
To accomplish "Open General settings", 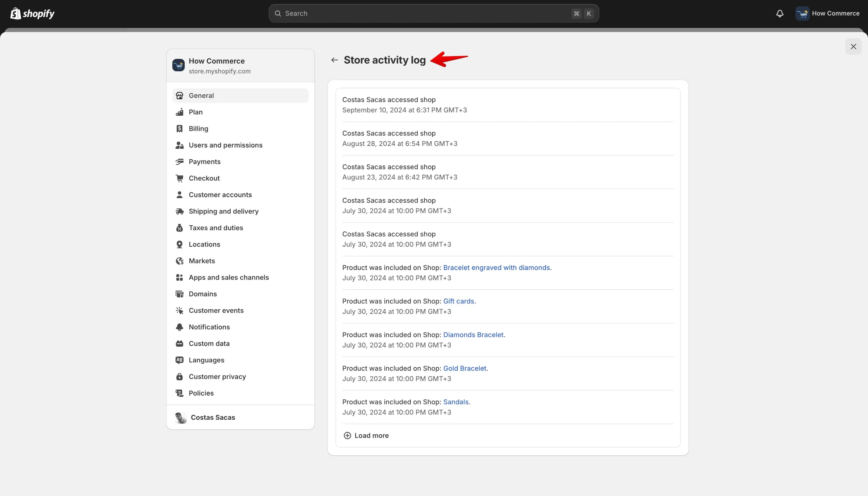I will tap(241, 96).
